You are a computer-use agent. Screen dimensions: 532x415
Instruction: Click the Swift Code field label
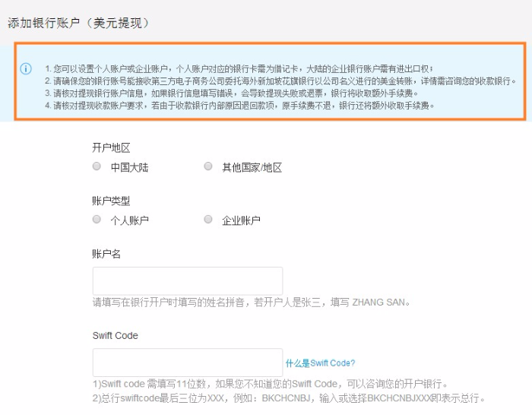115,335
